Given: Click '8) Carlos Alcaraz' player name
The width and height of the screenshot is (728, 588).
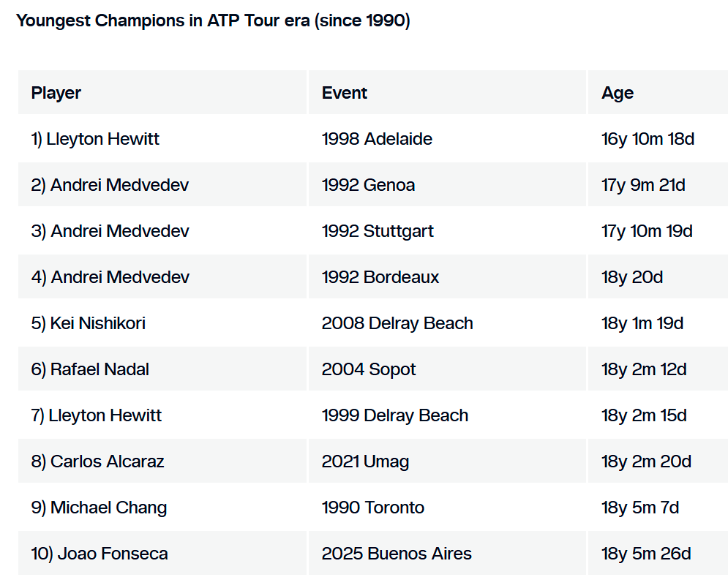Looking at the screenshot, I should 97,461.
